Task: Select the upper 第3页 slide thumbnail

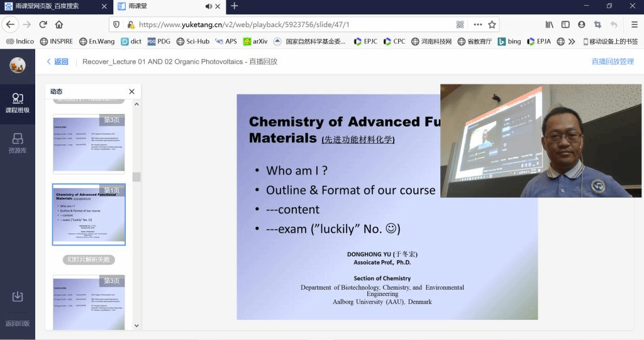Action: 89,144
